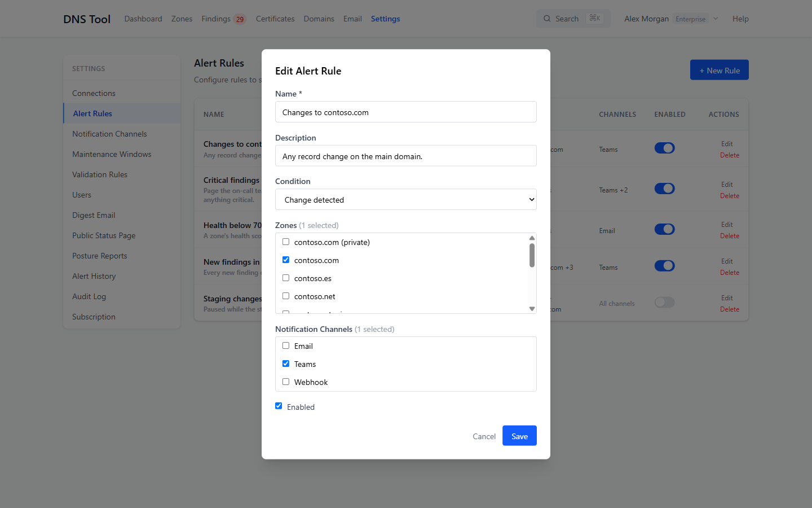The width and height of the screenshot is (812, 508).
Task: Click down arrow of Zones scrollbar
Action: [532, 309]
